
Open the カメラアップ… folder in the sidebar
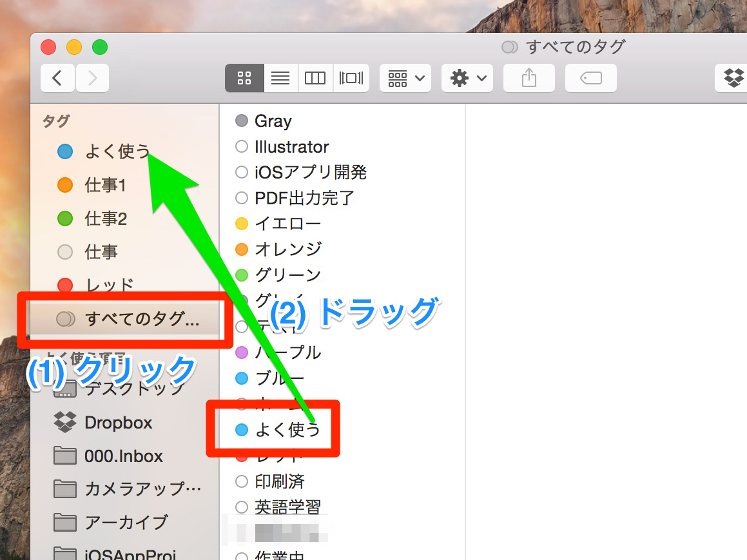125,489
